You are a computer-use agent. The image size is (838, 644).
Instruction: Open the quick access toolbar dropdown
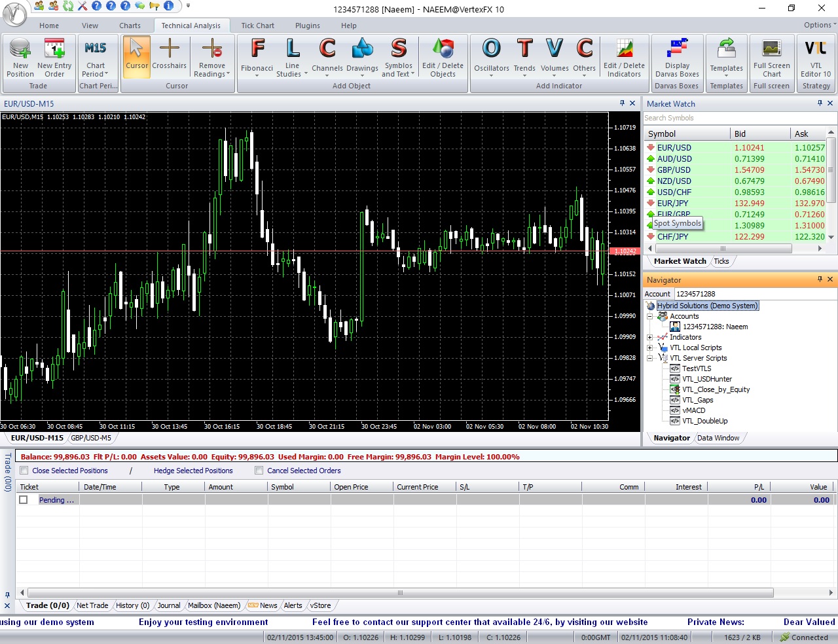188,6
